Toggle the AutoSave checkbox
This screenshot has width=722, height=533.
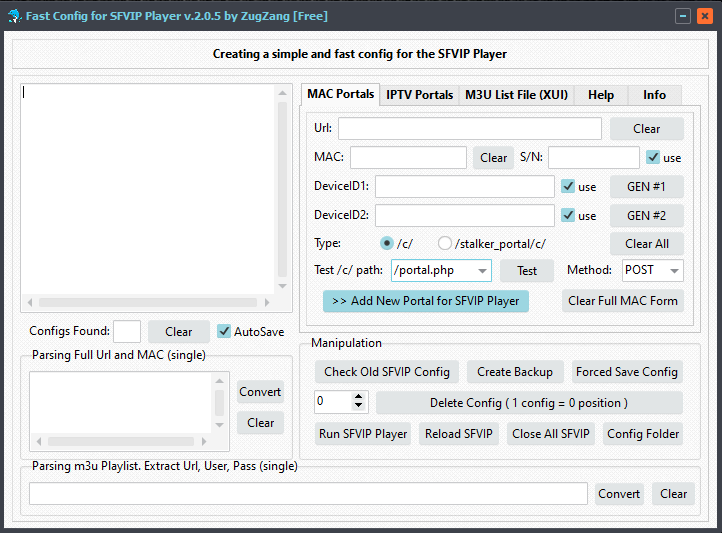point(224,331)
